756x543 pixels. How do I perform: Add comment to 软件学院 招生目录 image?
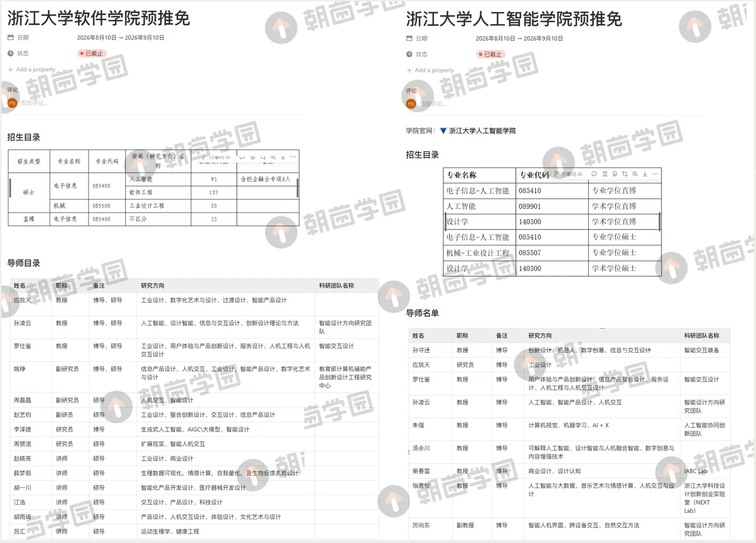pyautogui.click(x=242, y=157)
